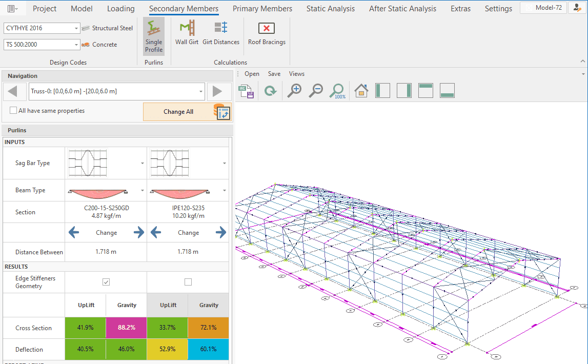This screenshot has width=588, height=364.
Task: Click the home view icon
Action: tap(361, 91)
